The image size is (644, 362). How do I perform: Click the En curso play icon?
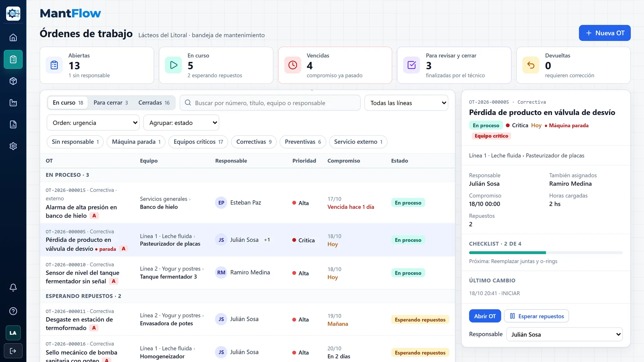(174, 65)
